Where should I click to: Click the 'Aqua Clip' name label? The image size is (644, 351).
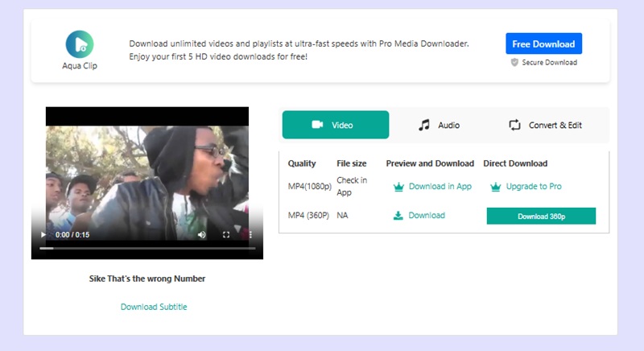tap(80, 66)
